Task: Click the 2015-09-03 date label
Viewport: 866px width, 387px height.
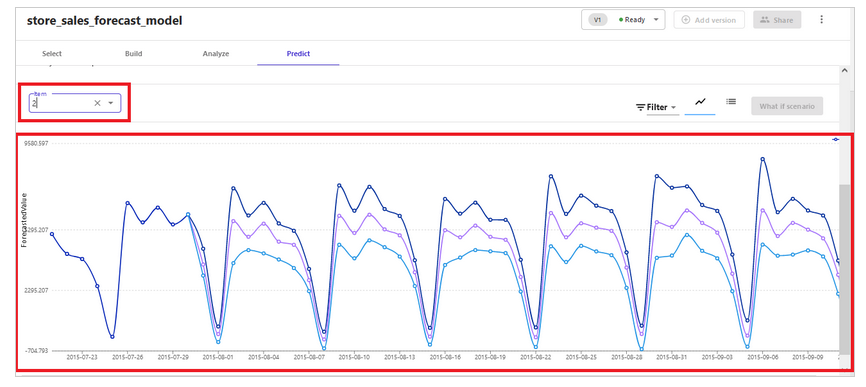Action: (717, 357)
